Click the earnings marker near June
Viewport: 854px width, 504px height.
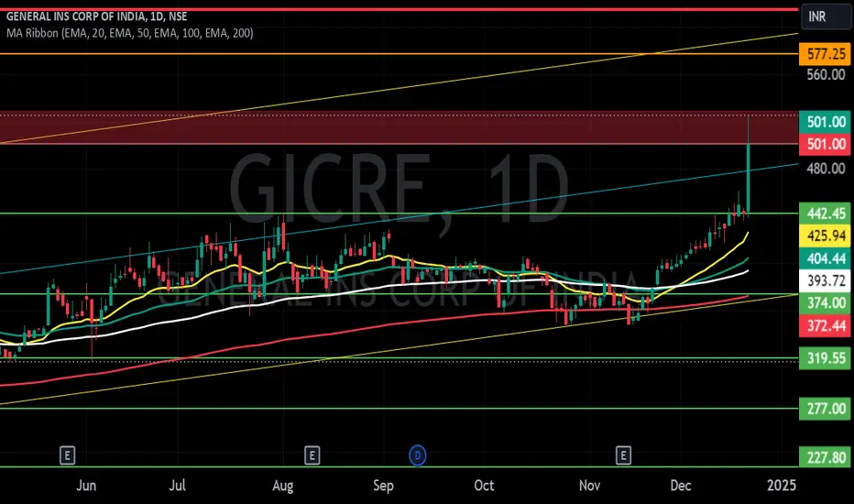pyautogui.click(x=67, y=455)
